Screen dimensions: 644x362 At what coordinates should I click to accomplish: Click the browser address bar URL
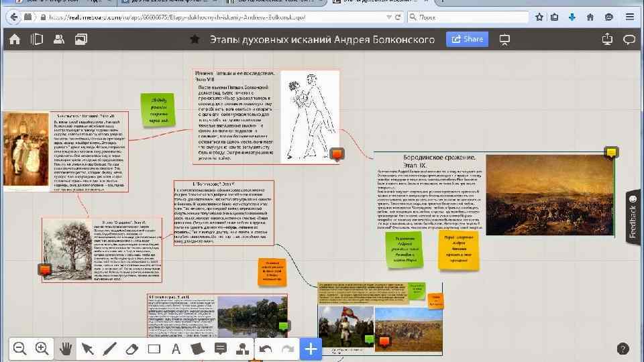(x=213, y=17)
